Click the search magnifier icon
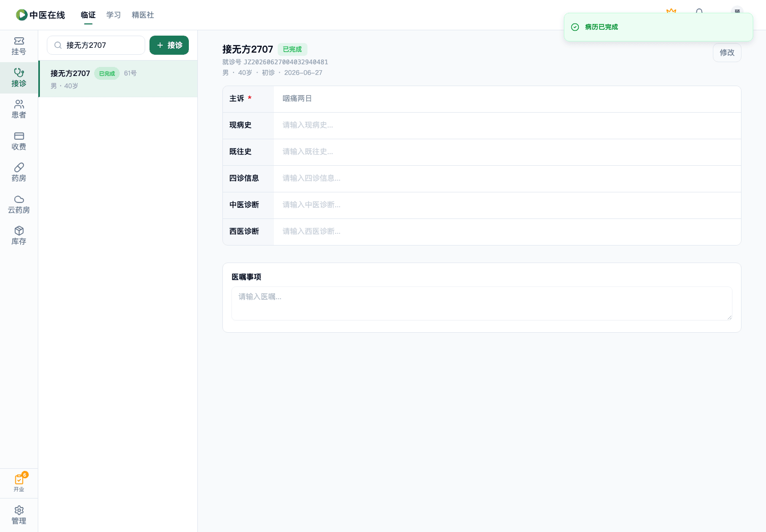Viewport: 766px width, 532px height. [58, 45]
